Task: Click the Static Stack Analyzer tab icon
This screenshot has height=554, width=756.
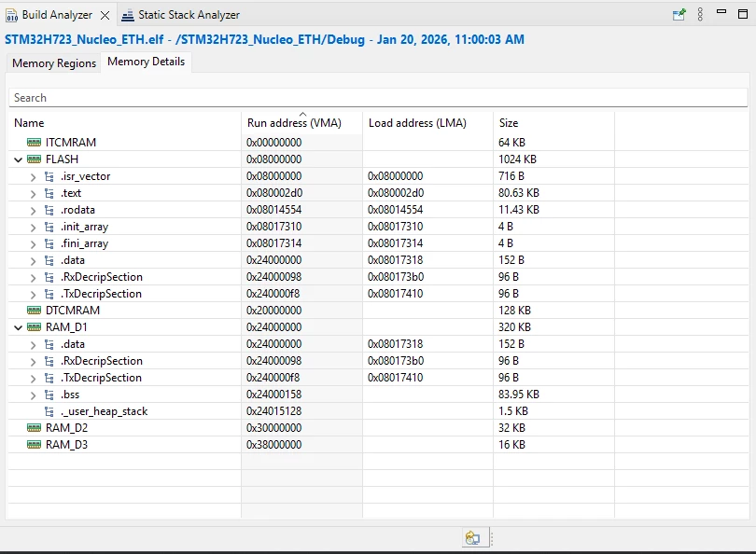Action: (128, 16)
